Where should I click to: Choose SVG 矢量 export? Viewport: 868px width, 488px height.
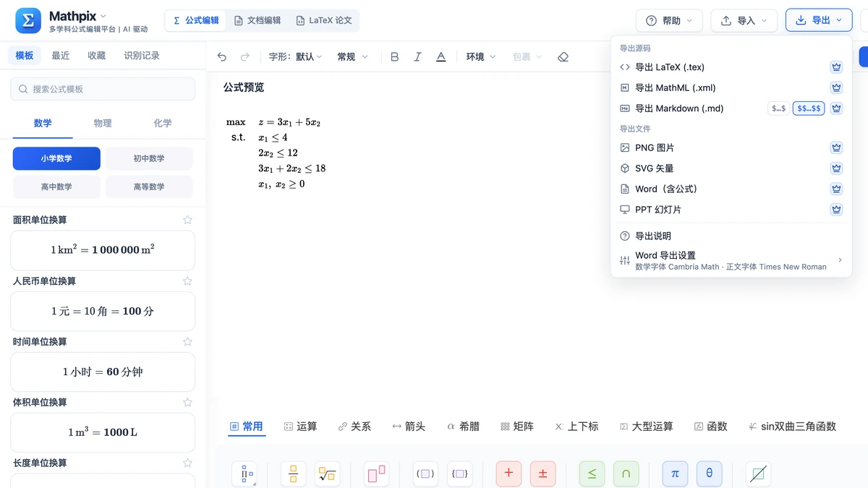tap(731, 168)
